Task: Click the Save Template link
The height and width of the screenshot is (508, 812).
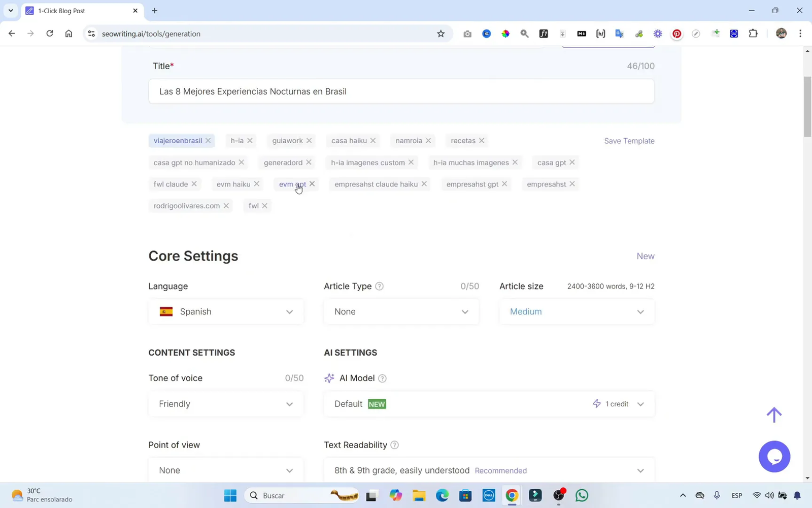Action: (629, 141)
